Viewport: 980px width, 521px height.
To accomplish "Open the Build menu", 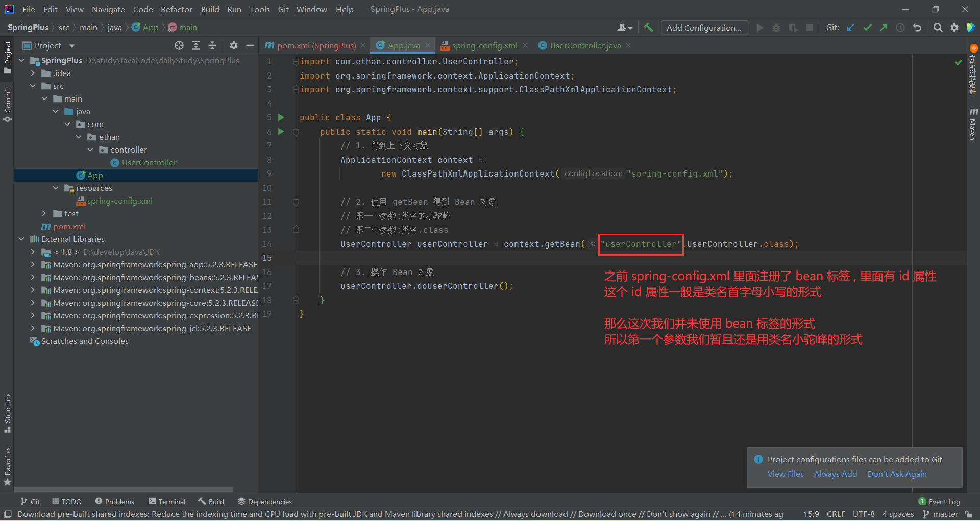I will click(x=210, y=9).
